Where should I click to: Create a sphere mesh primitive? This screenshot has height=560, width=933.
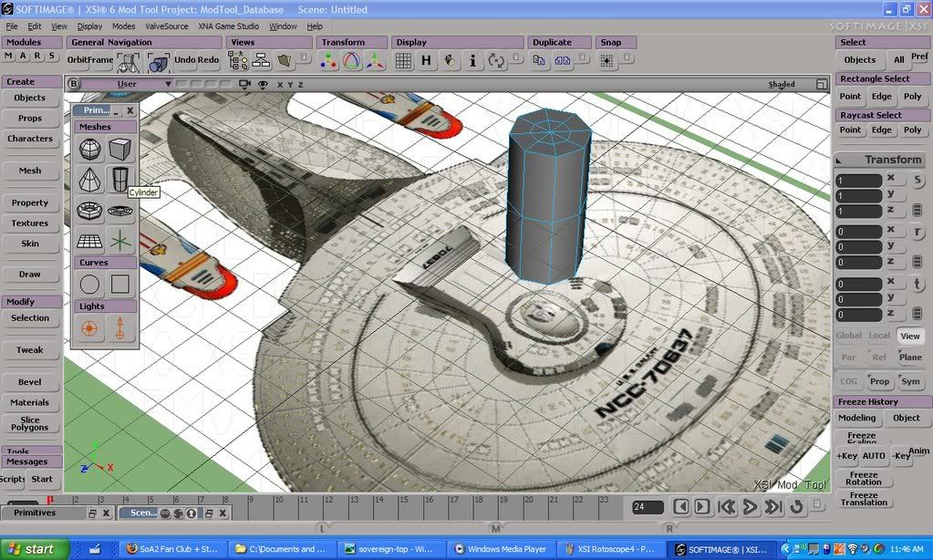tap(90, 150)
